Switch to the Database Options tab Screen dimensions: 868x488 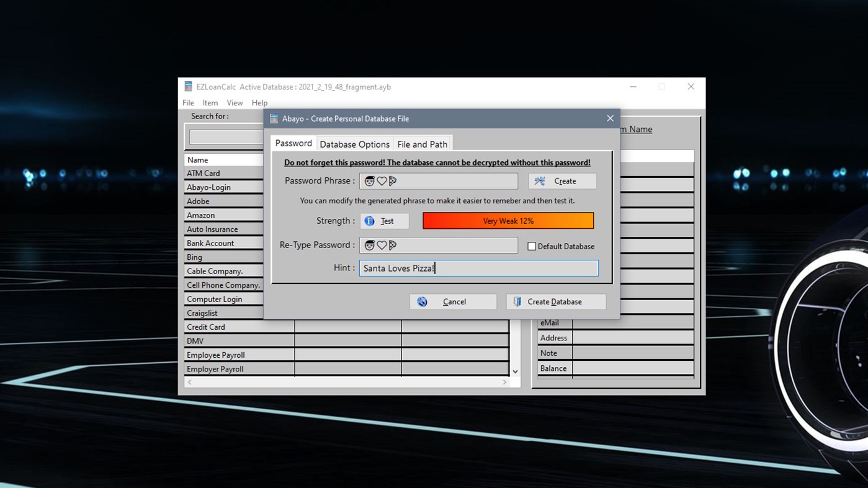point(354,143)
